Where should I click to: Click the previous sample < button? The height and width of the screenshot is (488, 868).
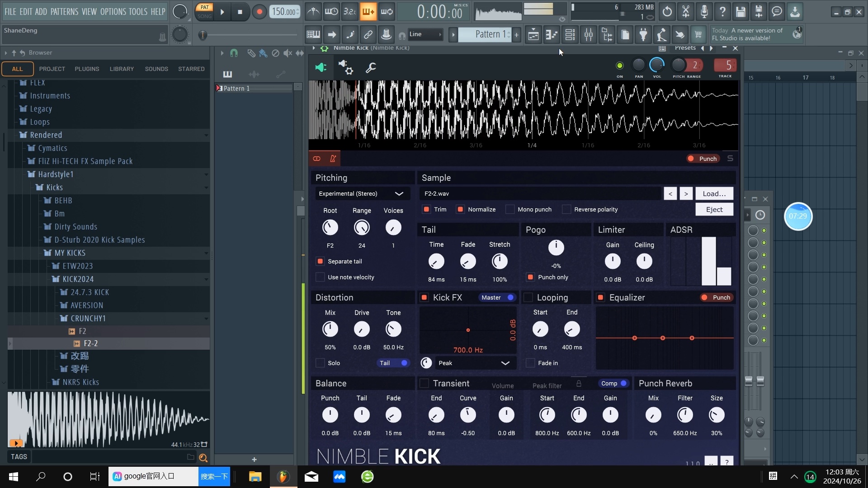(x=670, y=193)
